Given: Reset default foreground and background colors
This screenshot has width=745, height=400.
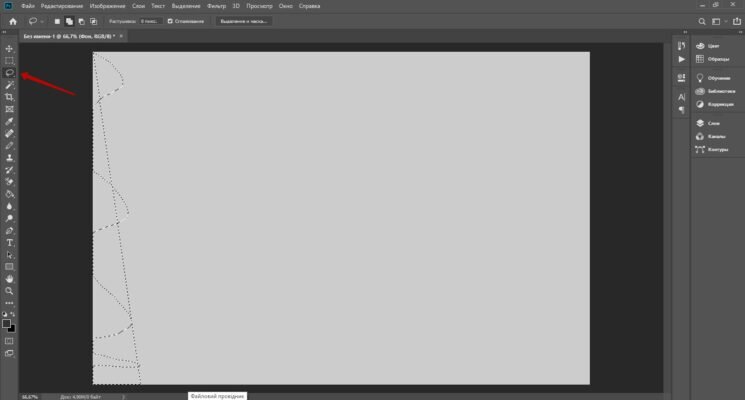Looking at the screenshot, I should [5, 314].
